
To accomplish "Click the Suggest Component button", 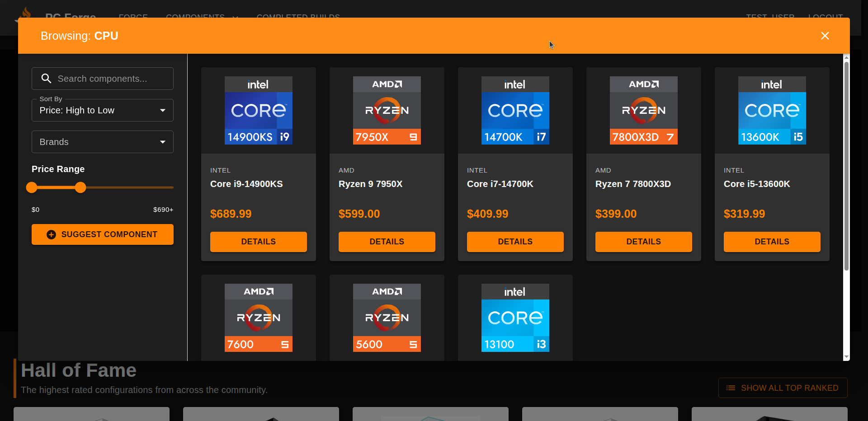I will coord(103,234).
